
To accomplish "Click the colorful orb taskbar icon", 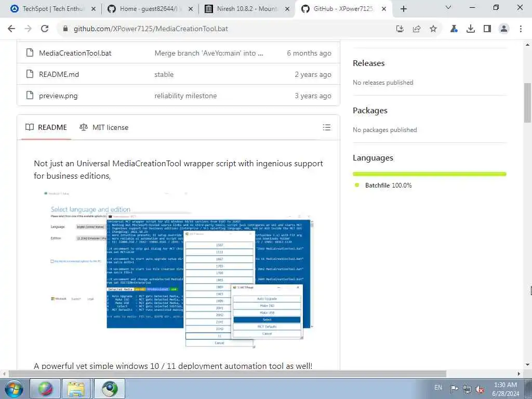I will click(x=46, y=389).
